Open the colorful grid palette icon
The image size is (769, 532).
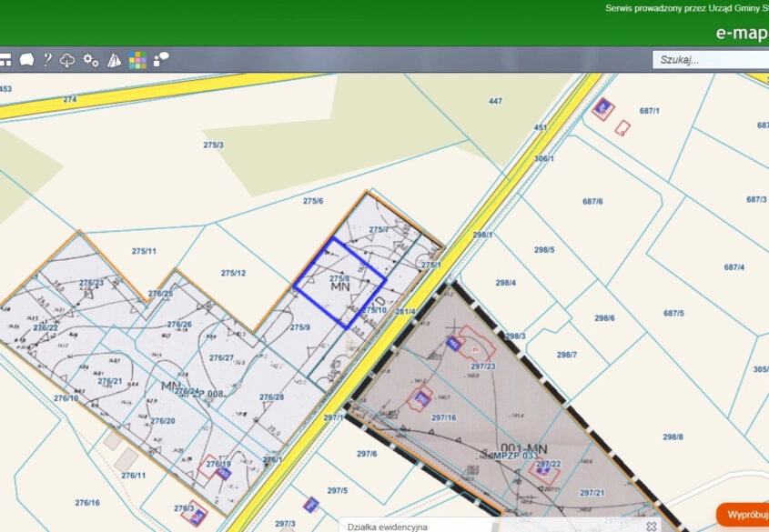[137, 60]
